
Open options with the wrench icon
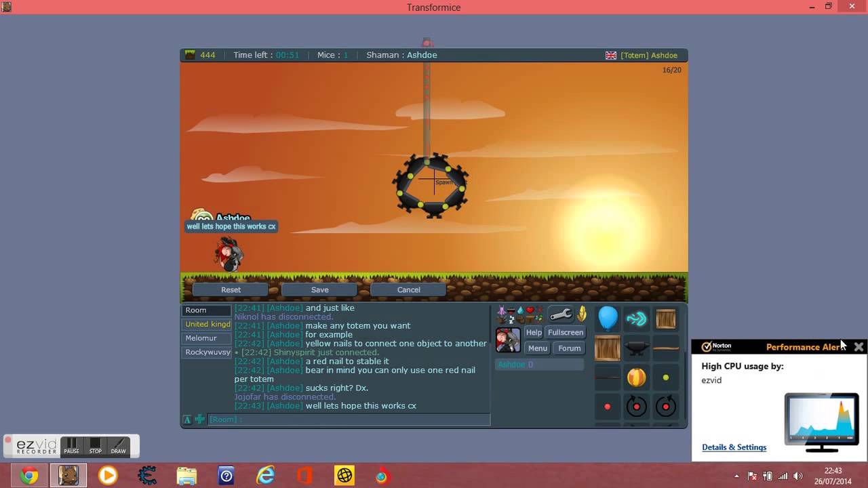(x=561, y=314)
